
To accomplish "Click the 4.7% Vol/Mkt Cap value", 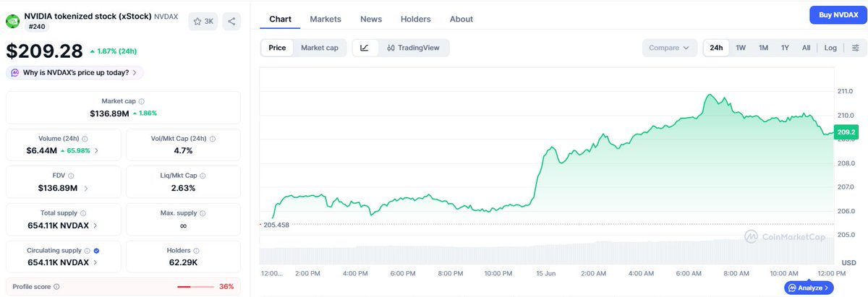I will [183, 150].
